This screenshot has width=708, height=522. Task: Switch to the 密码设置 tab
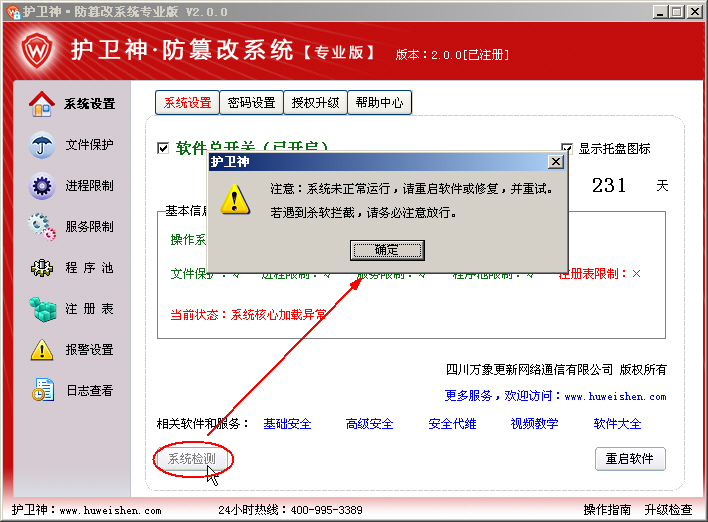(252, 103)
